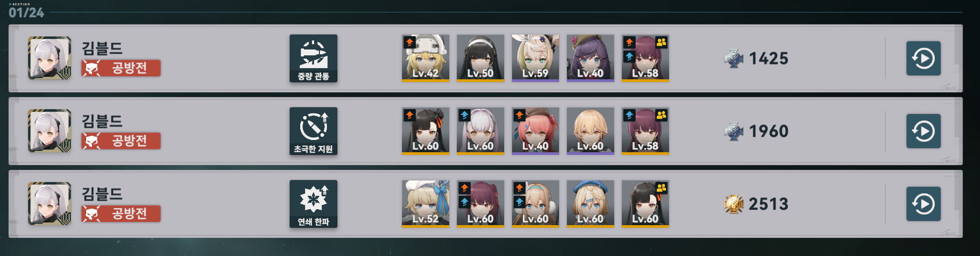Click the Lv.50 black-haired character portrait

(x=480, y=59)
